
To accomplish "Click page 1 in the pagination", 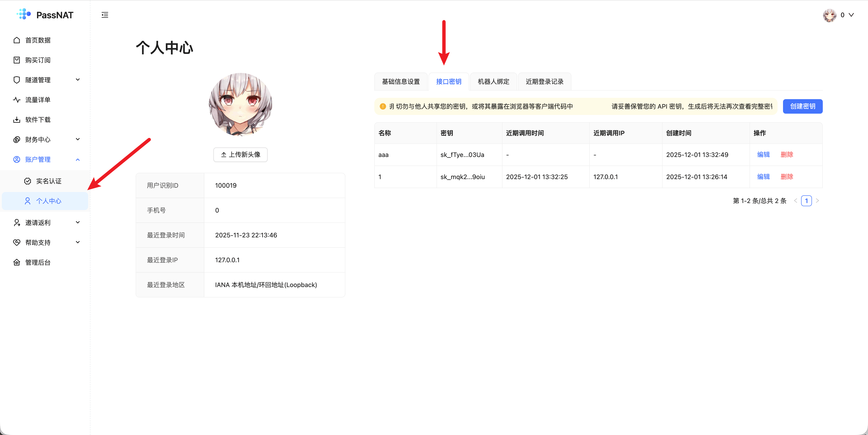I will tap(807, 201).
